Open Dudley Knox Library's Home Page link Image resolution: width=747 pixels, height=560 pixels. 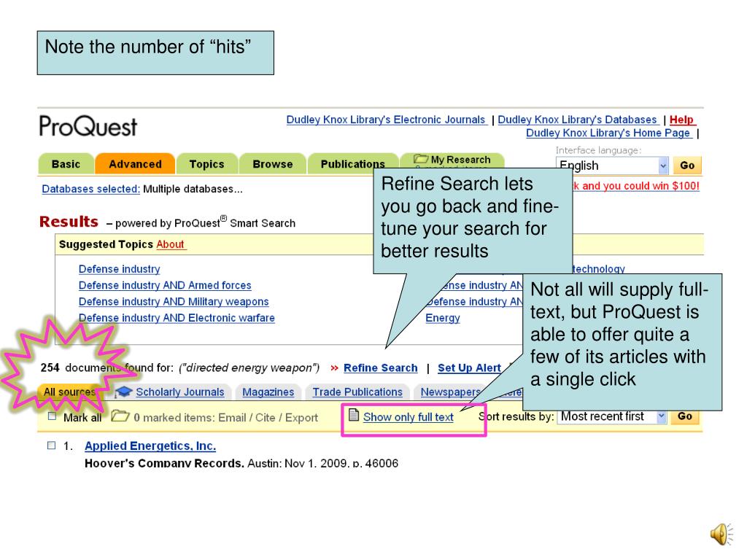point(608,133)
